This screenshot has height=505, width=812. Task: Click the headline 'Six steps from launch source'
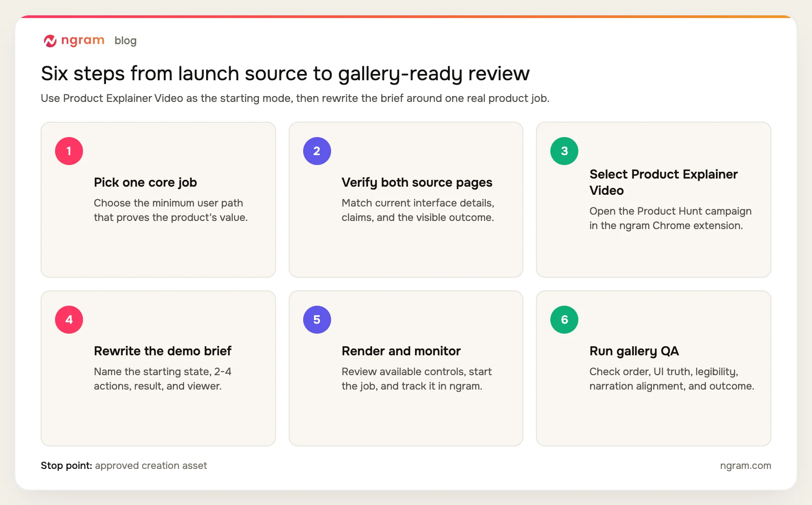(x=285, y=73)
